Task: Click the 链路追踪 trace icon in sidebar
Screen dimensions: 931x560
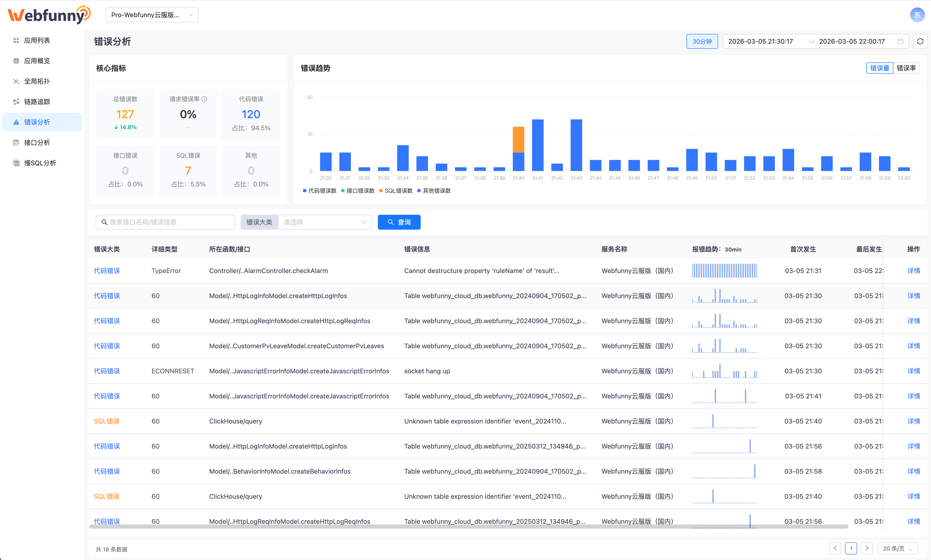Action: [16, 101]
